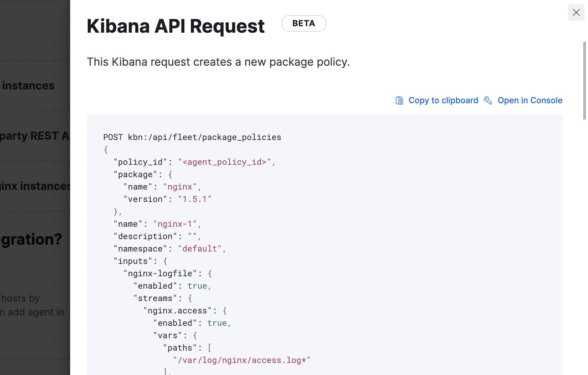Click the wrench icon next to Open in Console

[x=488, y=100]
